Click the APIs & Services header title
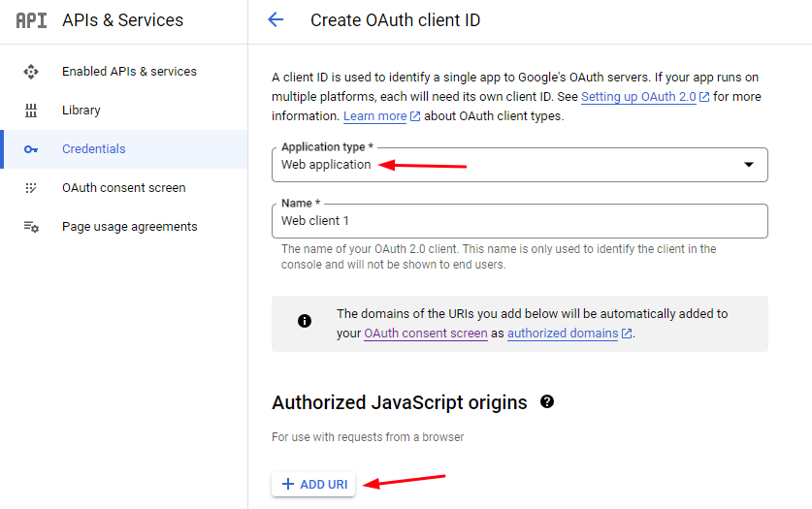 tap(123, 20)
